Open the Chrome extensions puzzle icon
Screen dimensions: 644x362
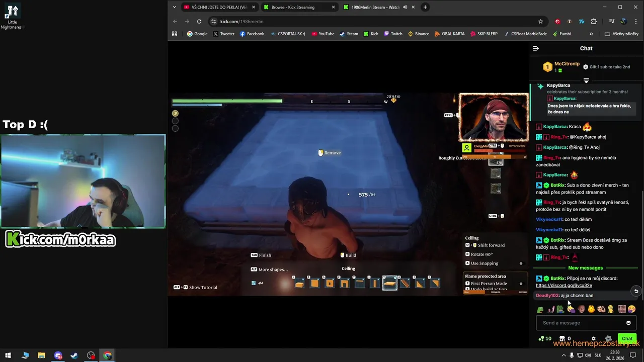click(x=594, y=22)
